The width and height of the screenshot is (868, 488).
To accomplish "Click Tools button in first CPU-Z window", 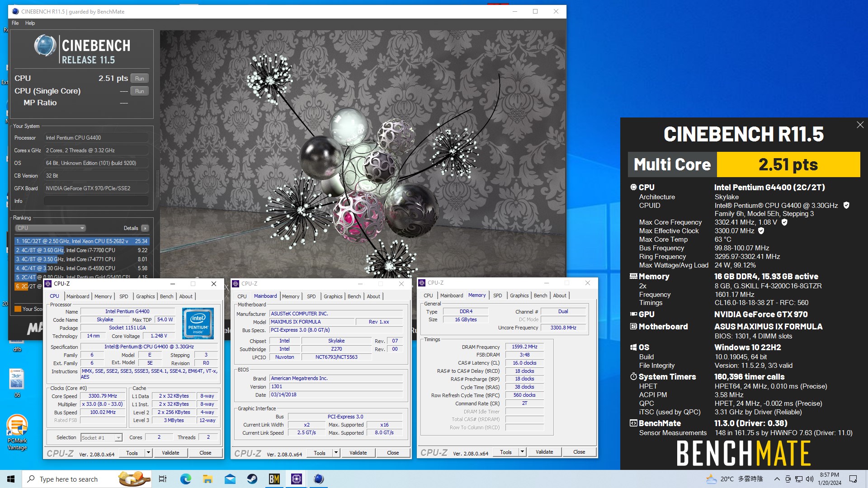I will point(132,453).
